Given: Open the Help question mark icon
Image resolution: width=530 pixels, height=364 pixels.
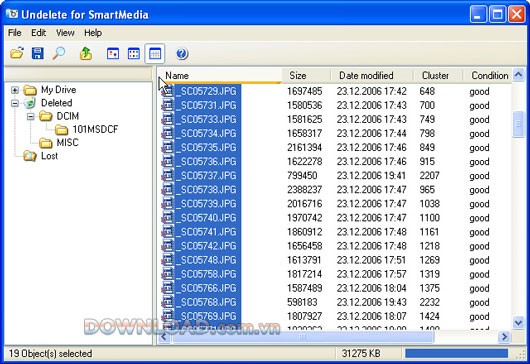Looking at the screenshot, I should (182, 53).
